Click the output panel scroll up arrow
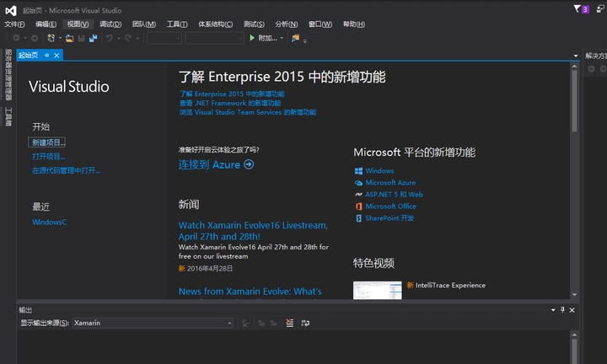Image resolution: width=607 pixels, height=364 pixels. [574, 335]
